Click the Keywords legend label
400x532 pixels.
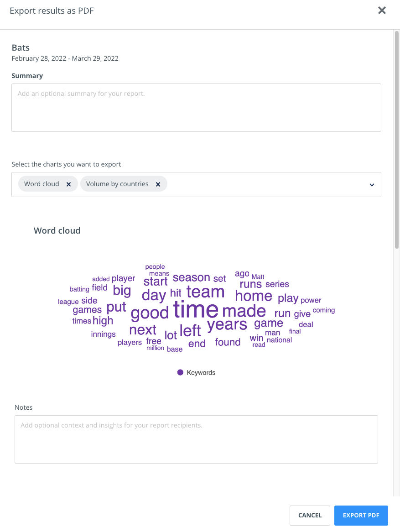(201, 372)
